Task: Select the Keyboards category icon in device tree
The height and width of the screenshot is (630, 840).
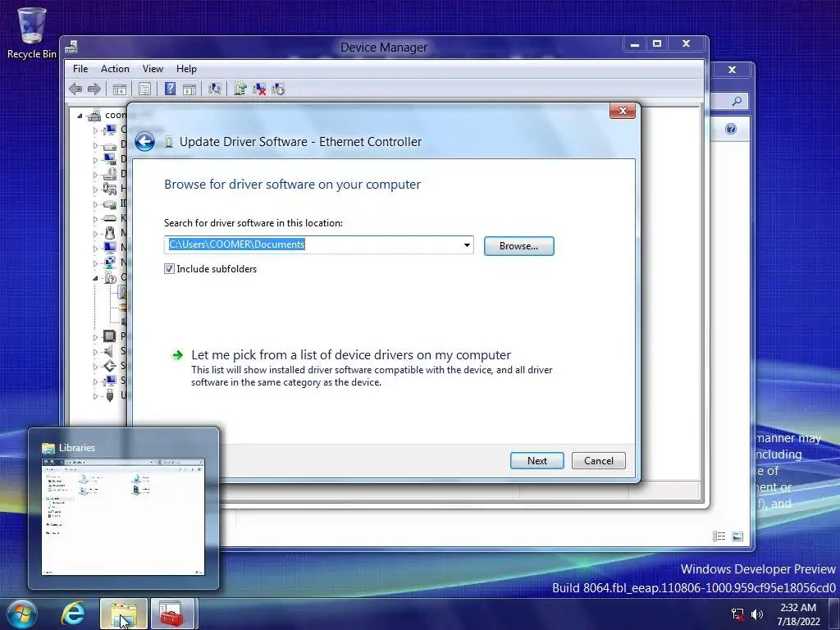Action: tap(109, 218)
